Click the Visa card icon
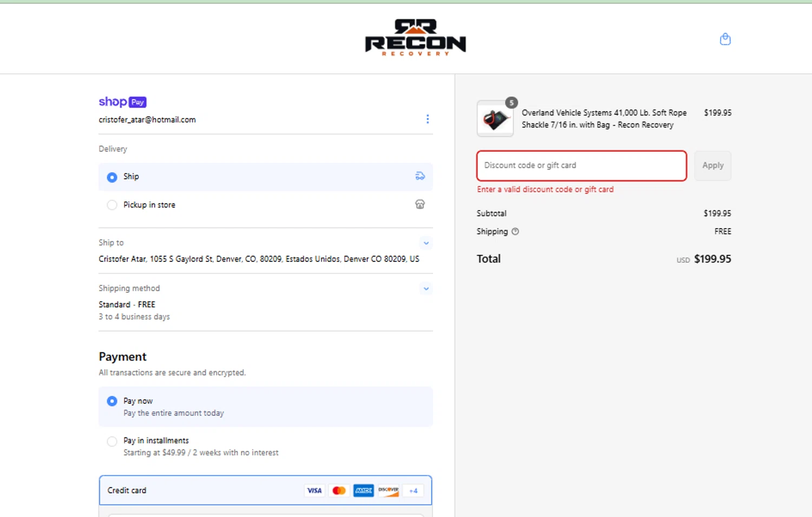The height and width of the screenshot is (517, 812). click(315, 490)
